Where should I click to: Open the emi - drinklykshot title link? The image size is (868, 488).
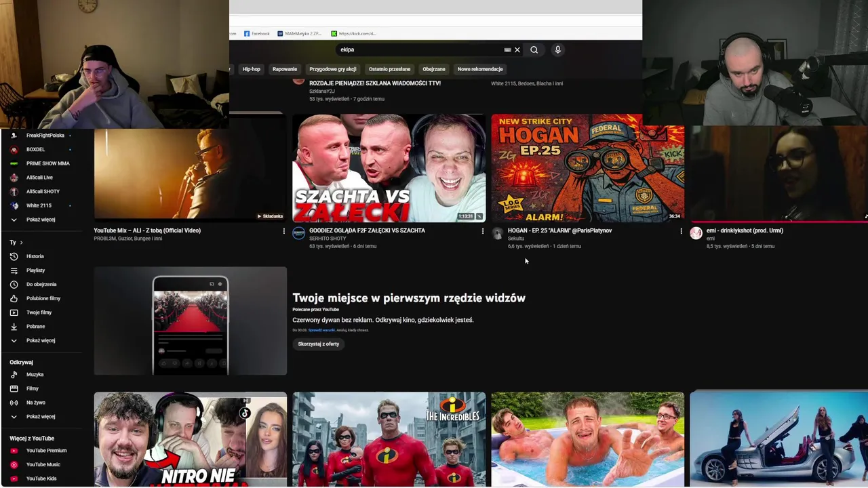click(745, 230)
